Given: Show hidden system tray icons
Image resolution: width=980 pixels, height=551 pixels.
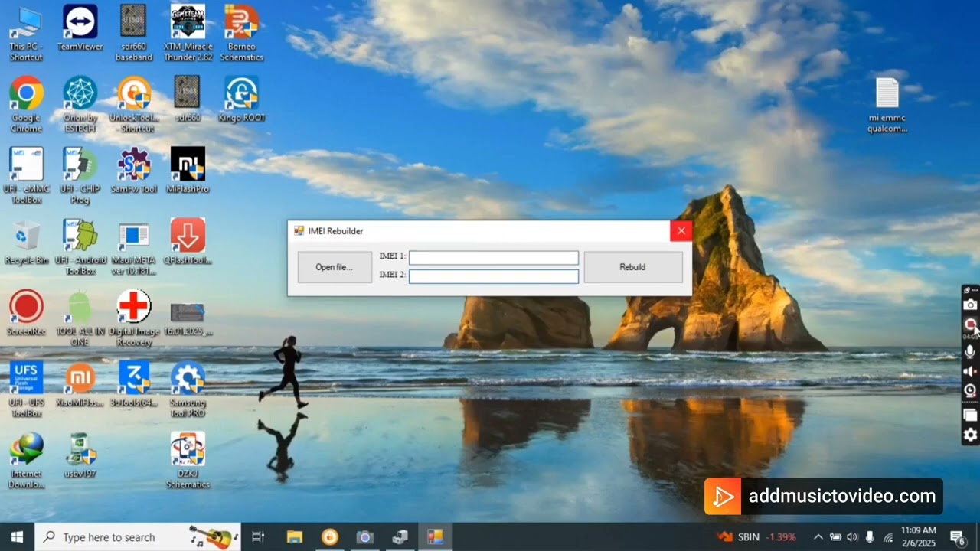Looking at the screenshot, I should [x=818, y=537].
